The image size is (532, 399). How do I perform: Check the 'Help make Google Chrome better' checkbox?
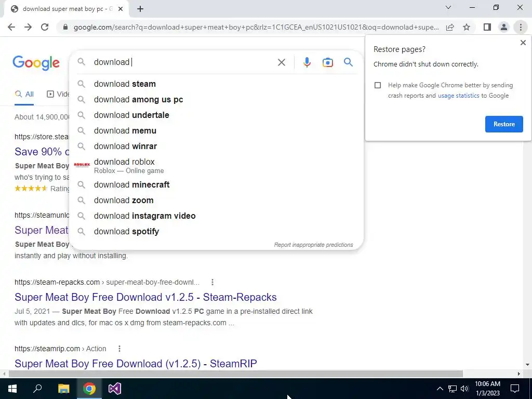pyautogui.click(x=378, y=85)
